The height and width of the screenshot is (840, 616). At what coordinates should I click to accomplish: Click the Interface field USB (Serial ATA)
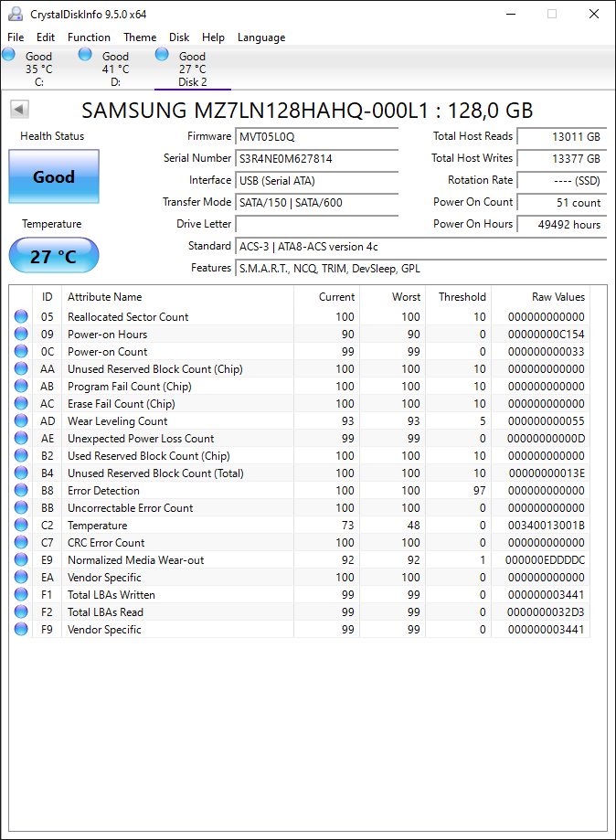316,181
